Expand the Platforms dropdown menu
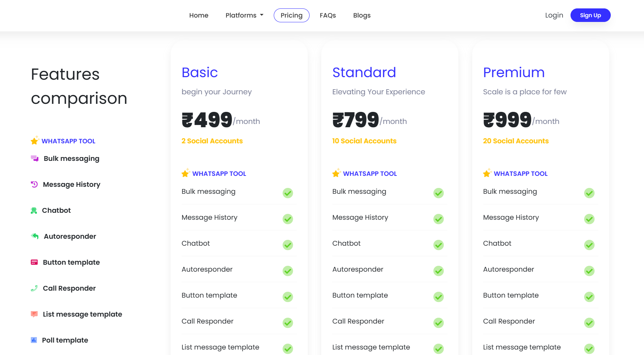The height and width of the screenshot is (355, 644). [x=245, y=15]
